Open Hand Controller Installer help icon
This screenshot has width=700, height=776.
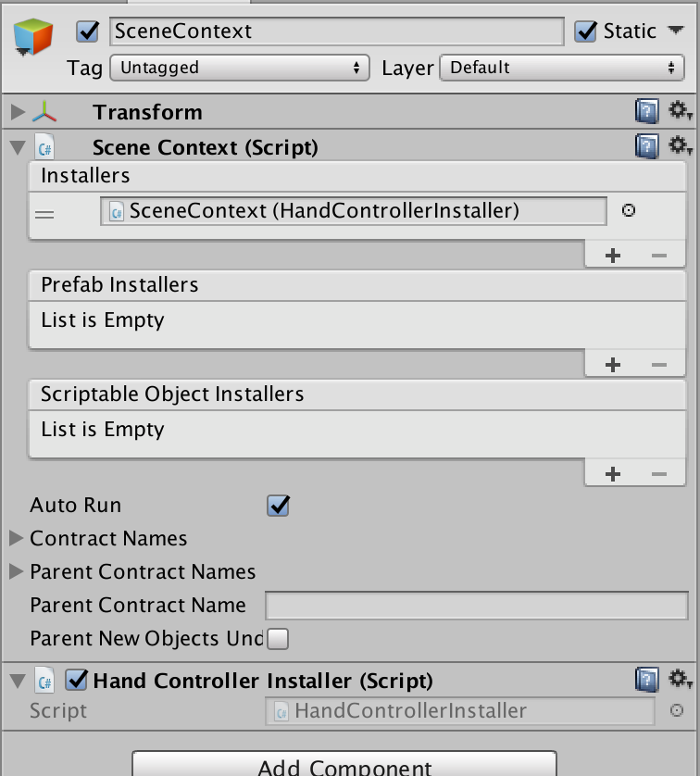click(x=646, y=680)
